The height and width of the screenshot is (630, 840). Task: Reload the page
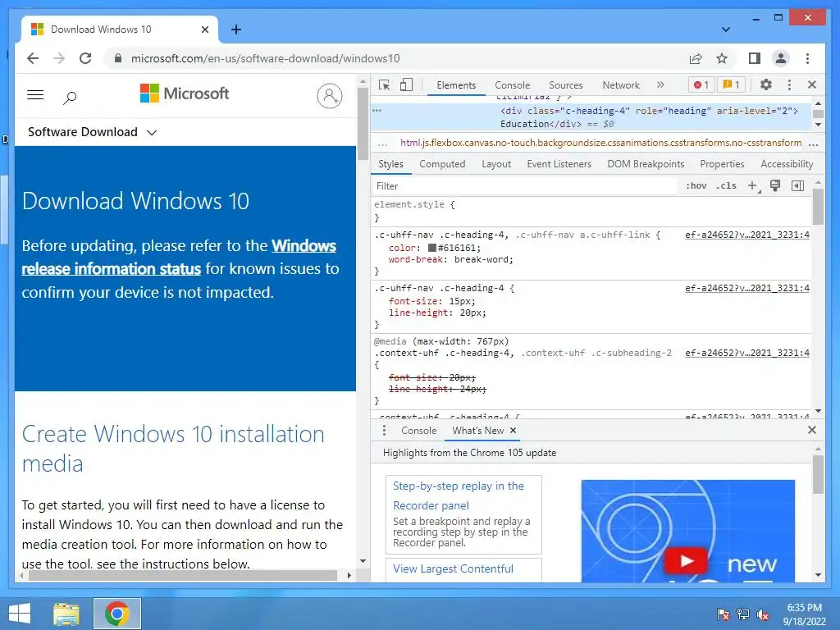[x=85, y=58]
